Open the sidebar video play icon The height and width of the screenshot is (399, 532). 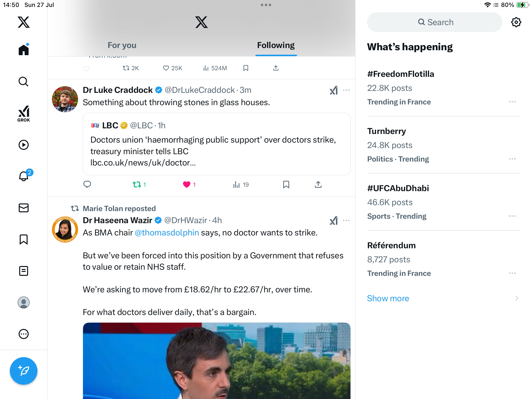coord(24,145)
